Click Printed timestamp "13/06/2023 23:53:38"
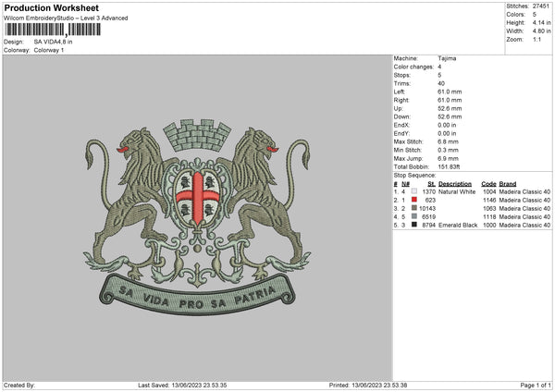 (379, 386)
